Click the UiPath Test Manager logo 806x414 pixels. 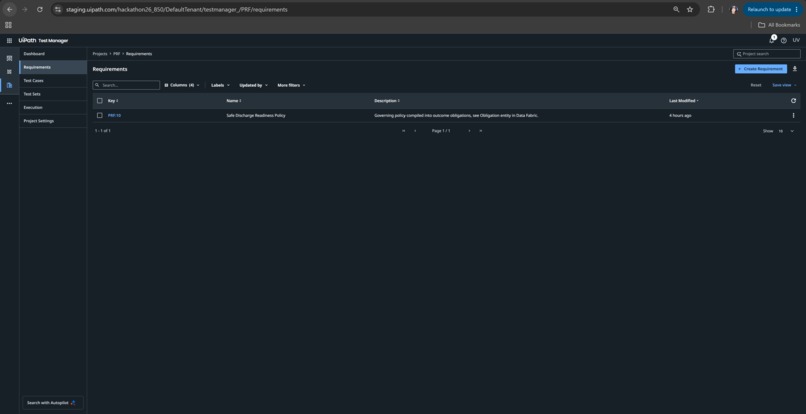pyautogui.click(x=43, y=40)
